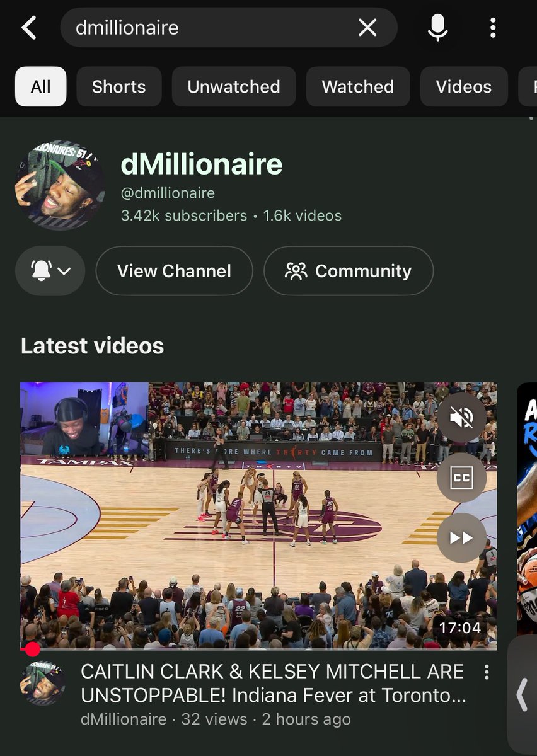Tap the Latest videos heading
The height and width of the screenshot is (756, 537).
click(92, 346)
